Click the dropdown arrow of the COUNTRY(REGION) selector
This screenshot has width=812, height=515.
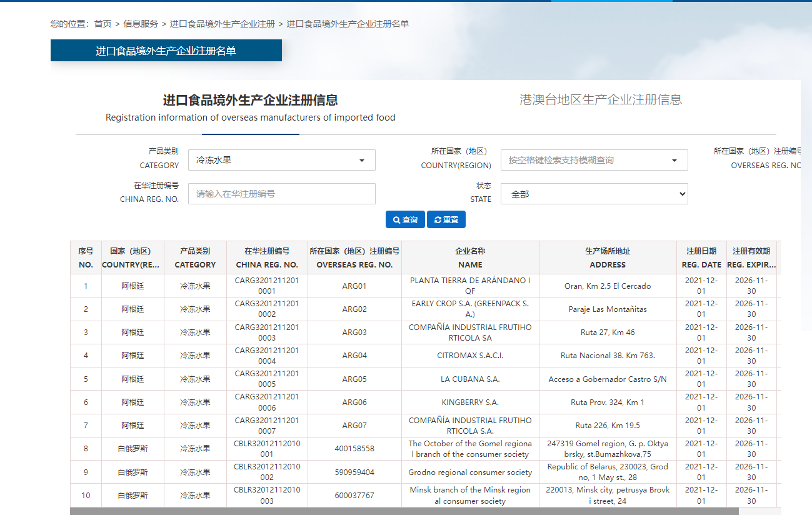coord(674,160)
